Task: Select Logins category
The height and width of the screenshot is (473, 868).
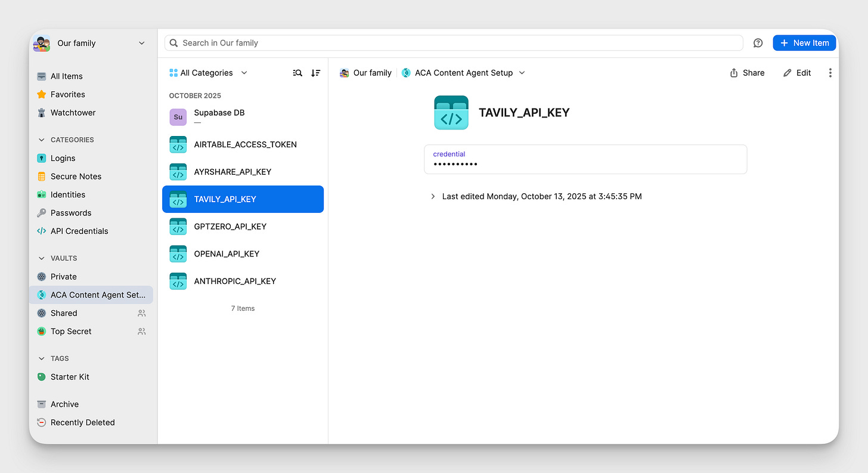Action: tap(91, 158)
